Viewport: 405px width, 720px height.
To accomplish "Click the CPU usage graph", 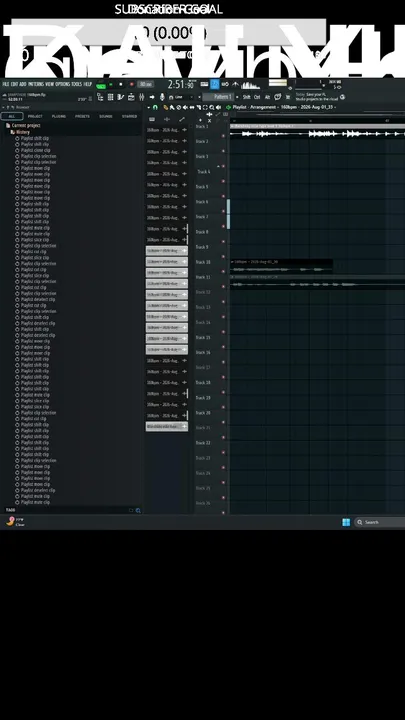I will 251,85.
